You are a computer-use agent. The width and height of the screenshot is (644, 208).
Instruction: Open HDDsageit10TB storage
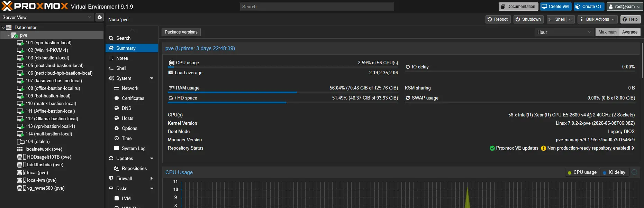[x=49, y=157]
